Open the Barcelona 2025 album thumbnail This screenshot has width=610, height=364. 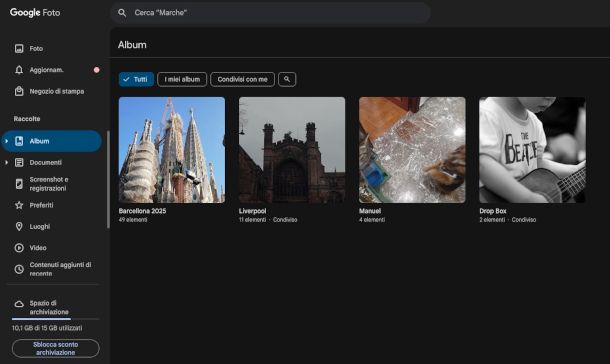(172, 150)
